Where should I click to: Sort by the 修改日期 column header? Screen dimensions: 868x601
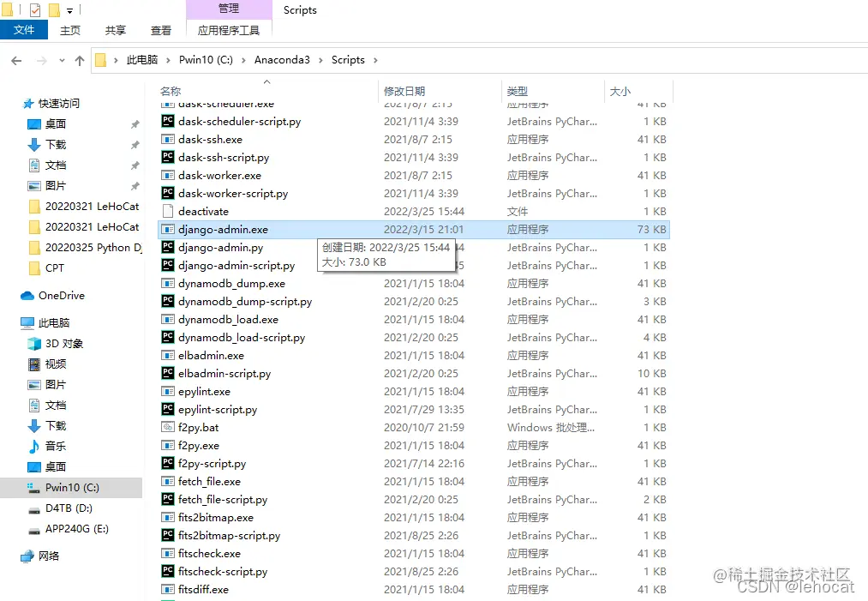404,92
